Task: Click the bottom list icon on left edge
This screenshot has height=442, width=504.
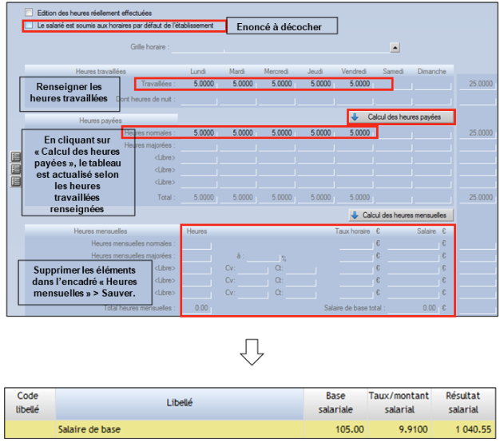Action: (16, 181)
